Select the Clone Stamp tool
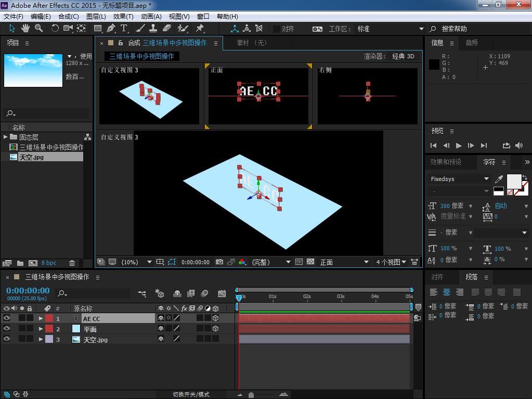This screenshot has width=532, height=399. [153, 29]
